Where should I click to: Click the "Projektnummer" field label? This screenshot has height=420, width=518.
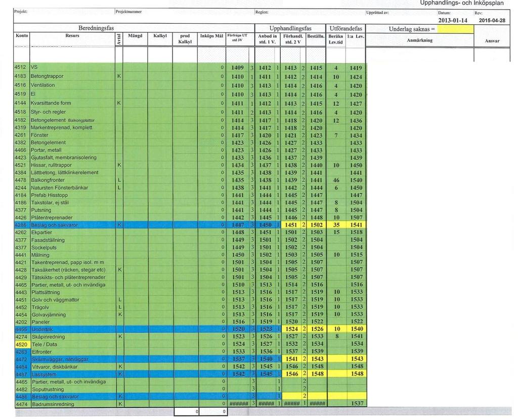pyautogui.click(x=128, y=12)
